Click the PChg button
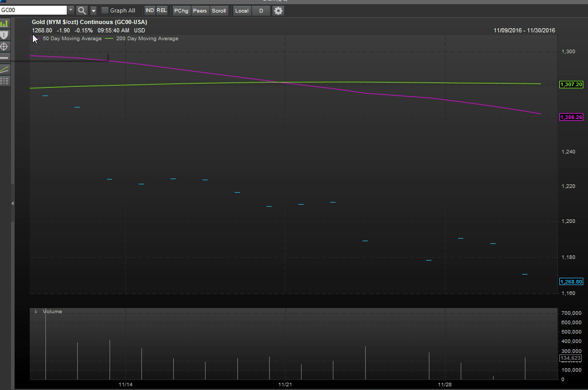The image size is (588, 390). (x=181, y=10)
